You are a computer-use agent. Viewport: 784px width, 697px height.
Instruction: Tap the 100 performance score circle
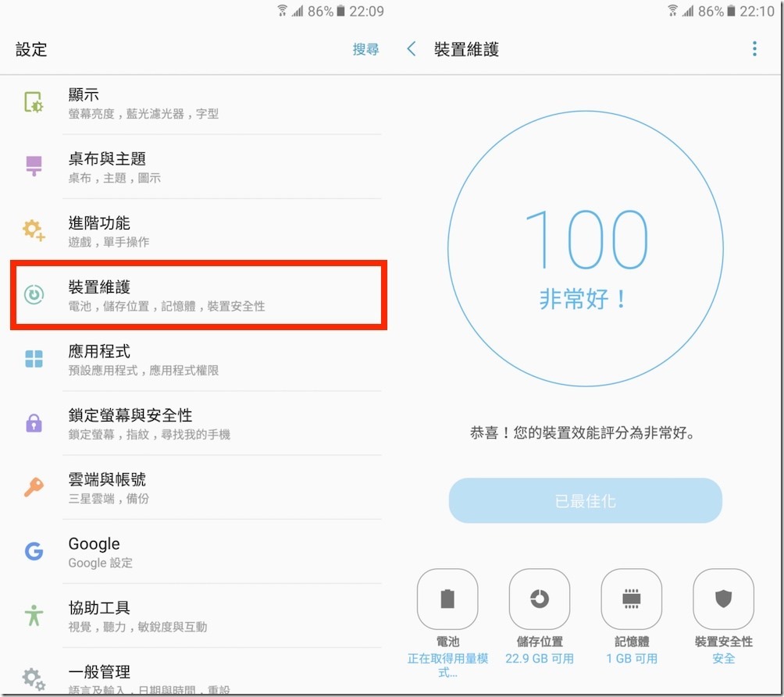(586, 248)
